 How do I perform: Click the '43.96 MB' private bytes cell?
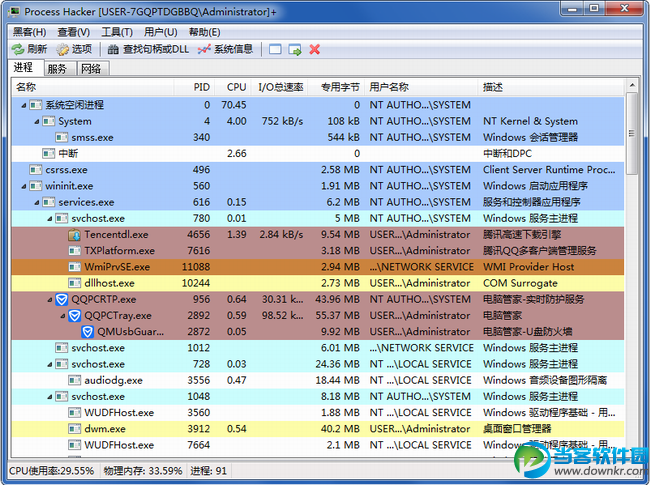[x=337, y=300]
